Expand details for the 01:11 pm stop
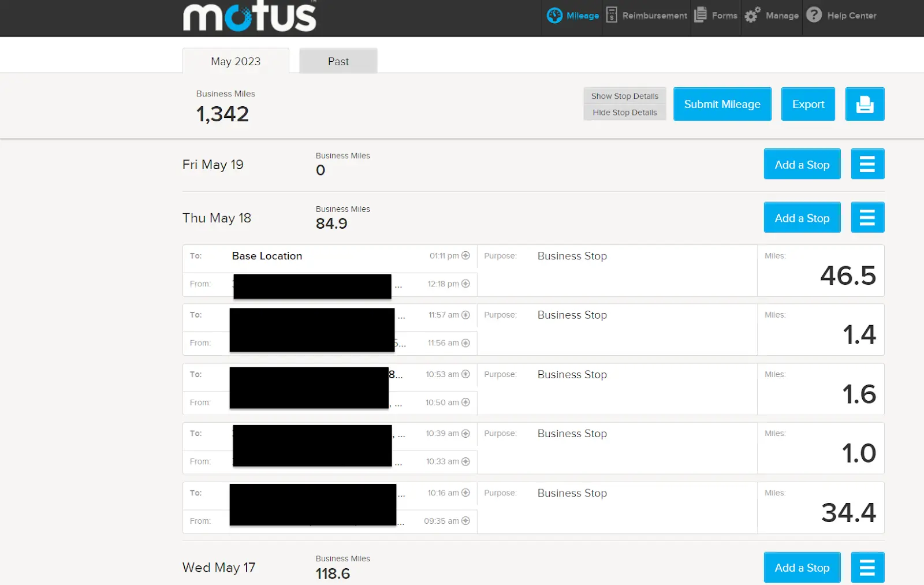Image resolution: width=924 pixels, height=585 pixels. [465, 255]
